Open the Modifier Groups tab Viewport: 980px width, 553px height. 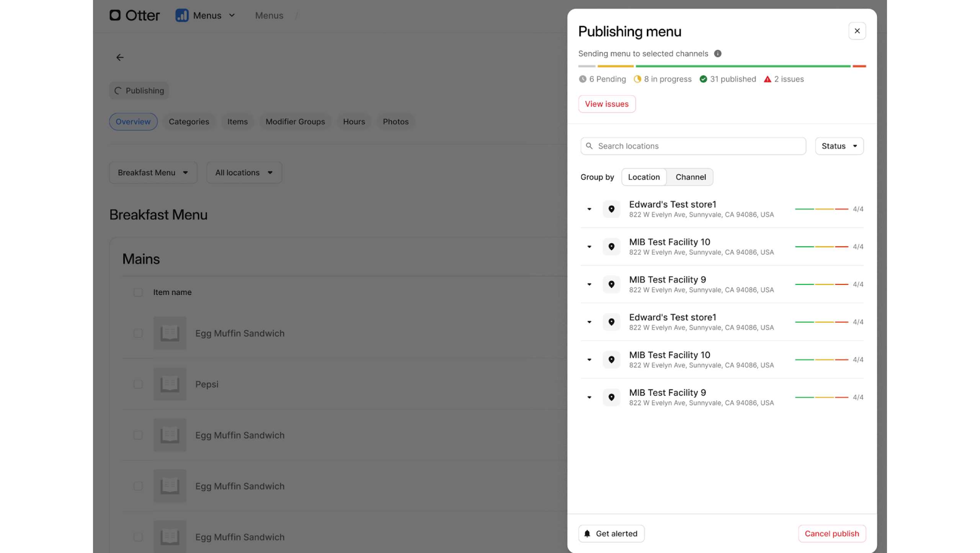[x=295, y=122]
